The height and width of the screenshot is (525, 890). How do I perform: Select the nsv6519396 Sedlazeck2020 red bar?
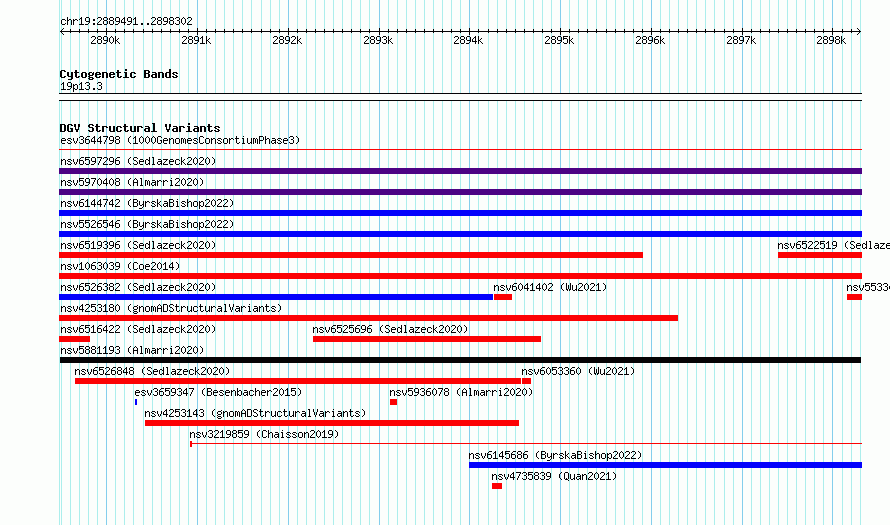click(x=351, y=255)
